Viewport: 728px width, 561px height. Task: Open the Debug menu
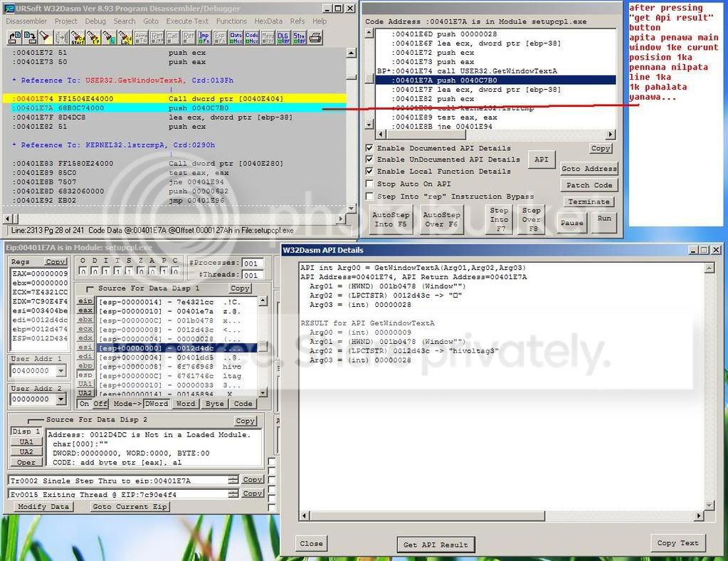[x=95, y=21]
